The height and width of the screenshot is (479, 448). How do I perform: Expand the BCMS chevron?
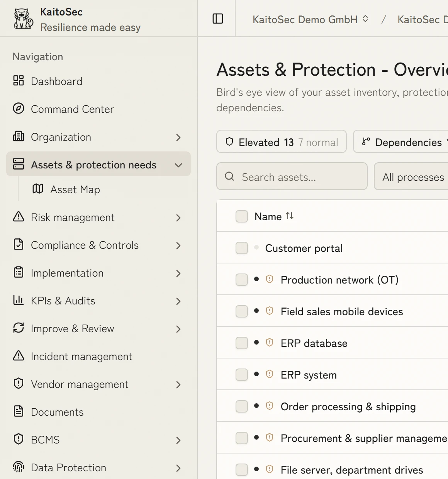178,440
